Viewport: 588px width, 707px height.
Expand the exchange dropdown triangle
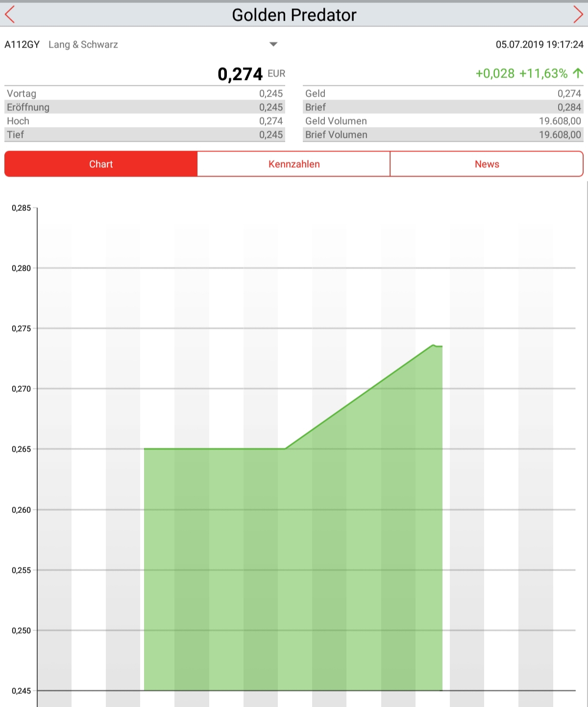[x=273, y=45]
